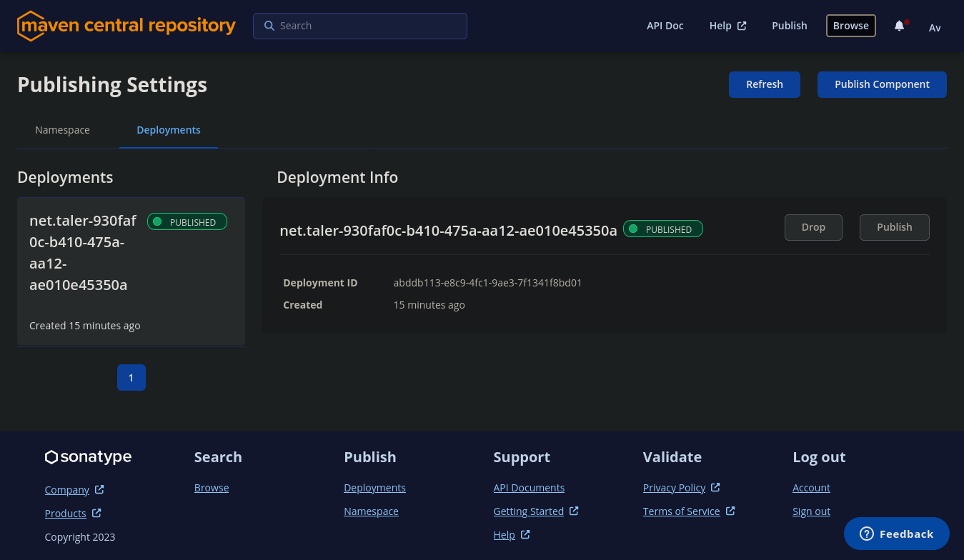This screenshot has height=560, width=964.
Task: Select the Deployments tab
Action: [x=169, y=130]
